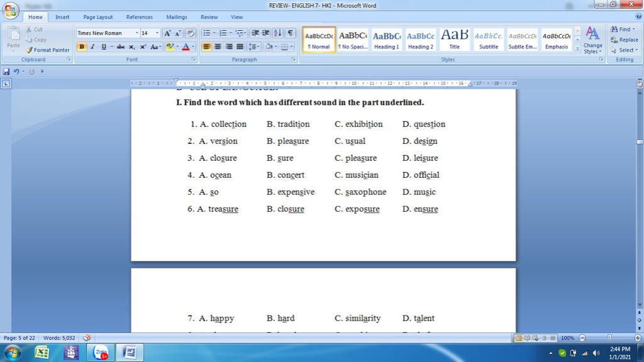Open the font size dropdown
This screenshot has height=362, width=644.
point(157,33)
